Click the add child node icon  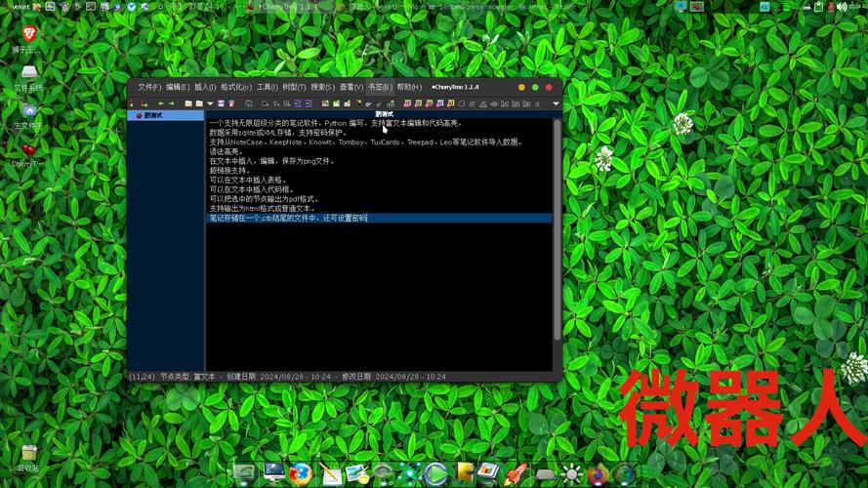(x=144, y=103)
